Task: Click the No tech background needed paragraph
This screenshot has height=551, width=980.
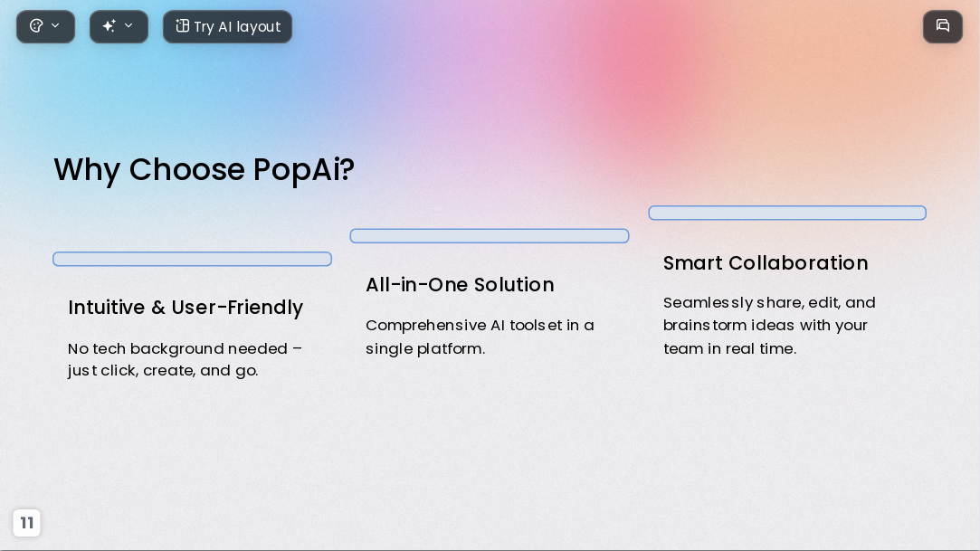Action: pyautogui.click(x=185, y=359)
